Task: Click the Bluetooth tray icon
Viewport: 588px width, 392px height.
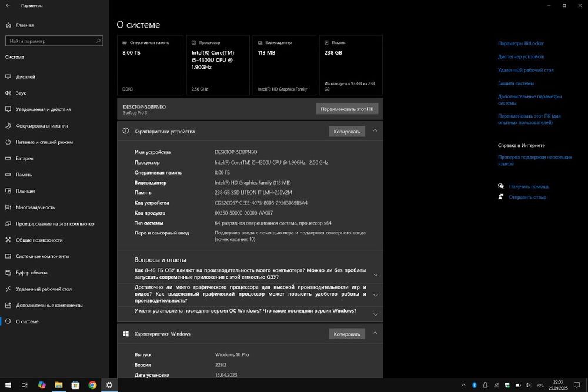Action: tap(475, 386)
